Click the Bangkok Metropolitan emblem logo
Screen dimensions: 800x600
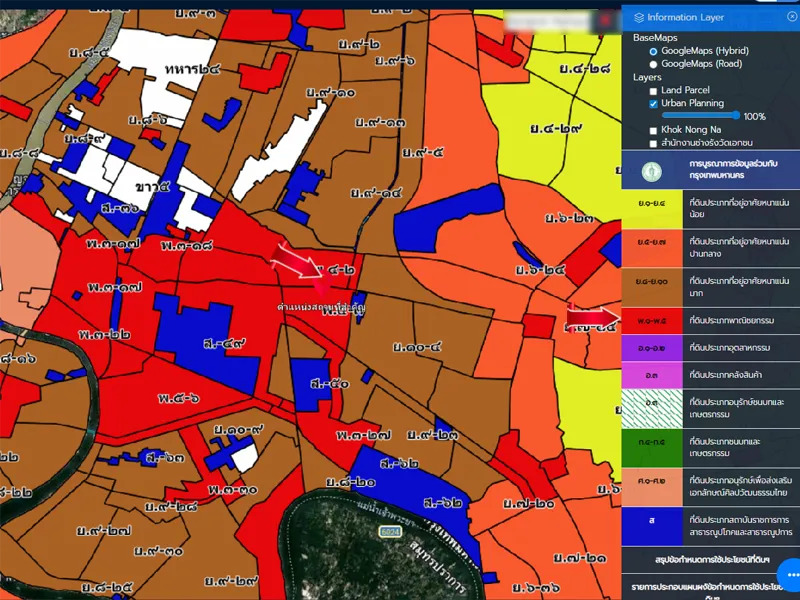pos(652,170)
